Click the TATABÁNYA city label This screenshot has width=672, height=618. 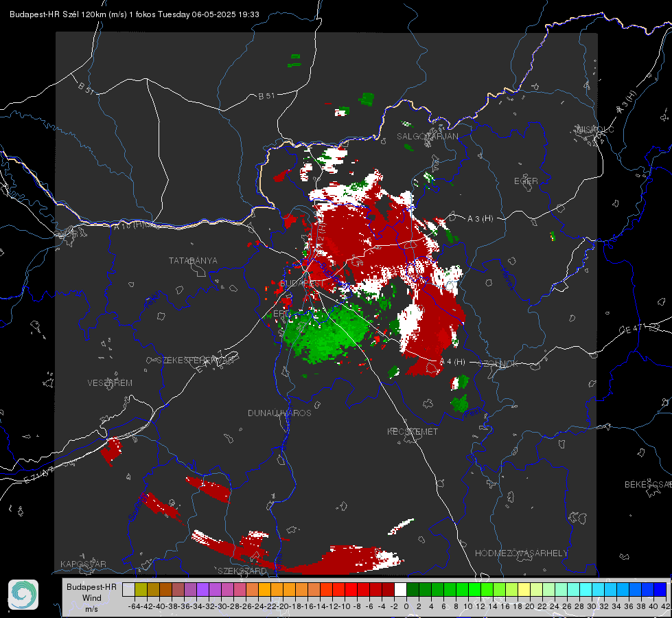coord(193,261)
